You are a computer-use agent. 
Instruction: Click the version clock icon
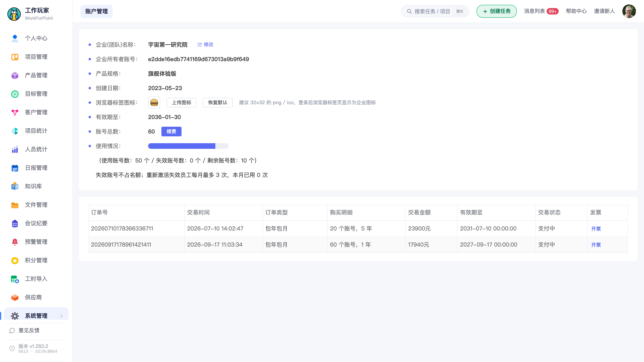click(12, 348)
